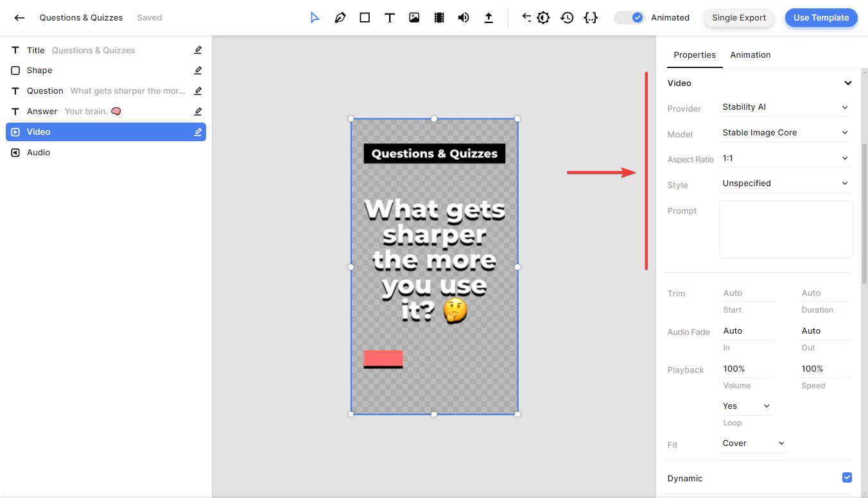Expand the Fit dropdown set to Cover
The width and height of the screenshot is (868, 498).
pos(754,443)
